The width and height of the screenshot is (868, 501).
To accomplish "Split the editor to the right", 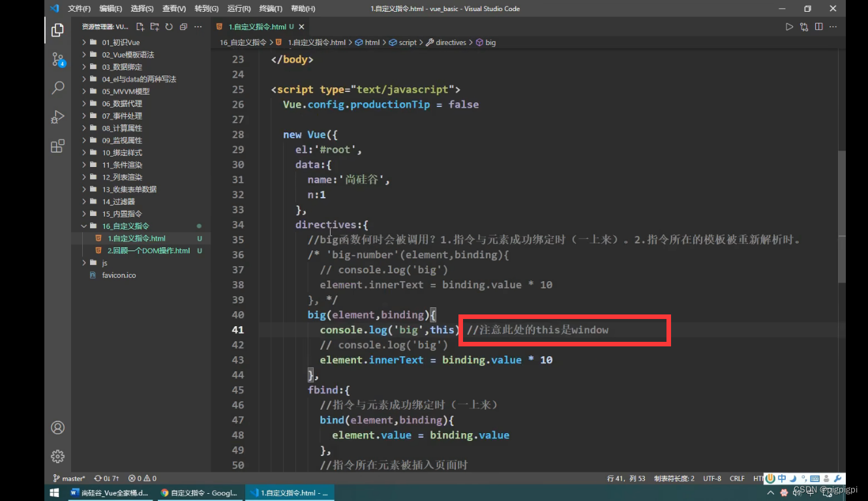I will (818, 27).
